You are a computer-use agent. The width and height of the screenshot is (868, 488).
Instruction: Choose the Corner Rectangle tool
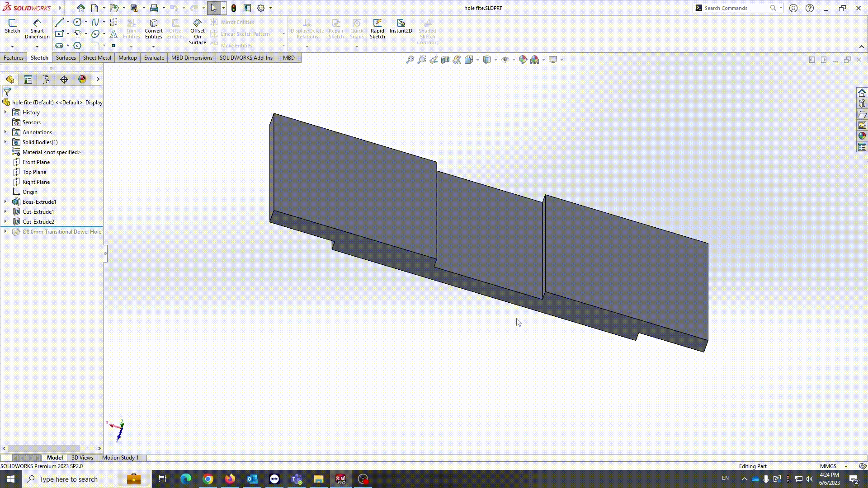[59, 34]
